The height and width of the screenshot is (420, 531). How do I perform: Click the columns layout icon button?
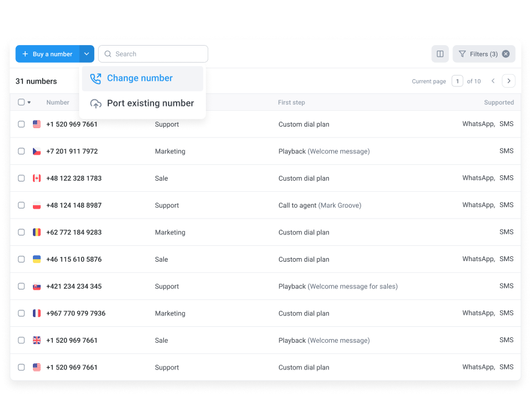pos(440,54)
